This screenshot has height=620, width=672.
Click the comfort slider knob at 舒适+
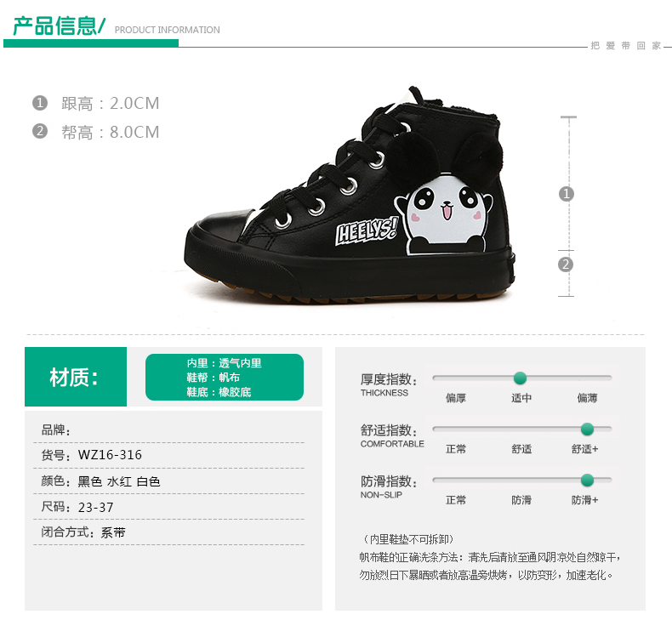click(587, 429)
